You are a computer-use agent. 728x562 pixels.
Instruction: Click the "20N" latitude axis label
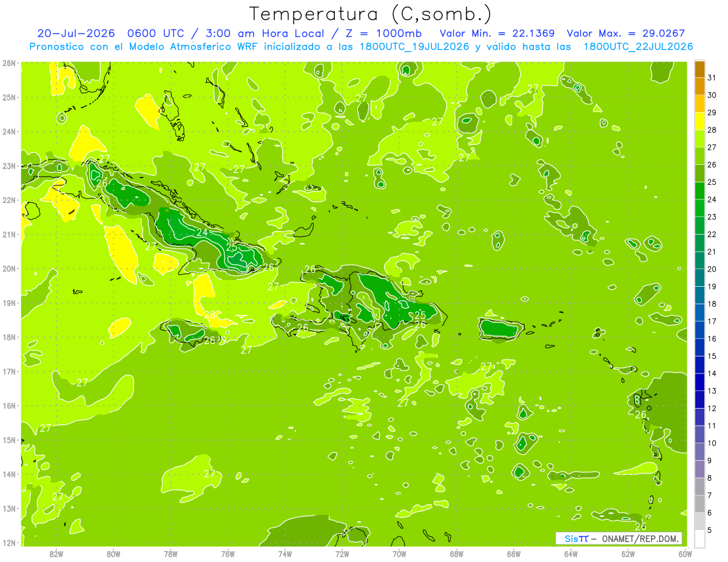point(8,269)
